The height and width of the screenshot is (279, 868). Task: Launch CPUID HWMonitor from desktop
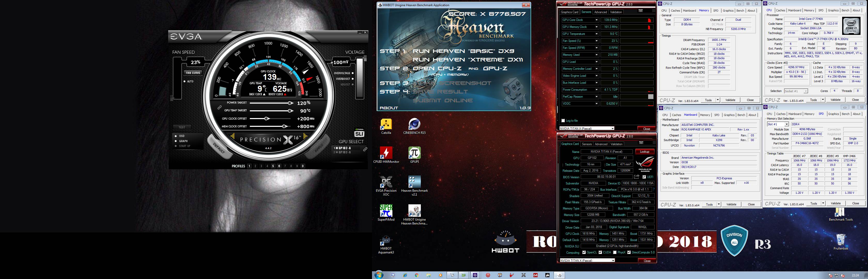coord(386,155)
